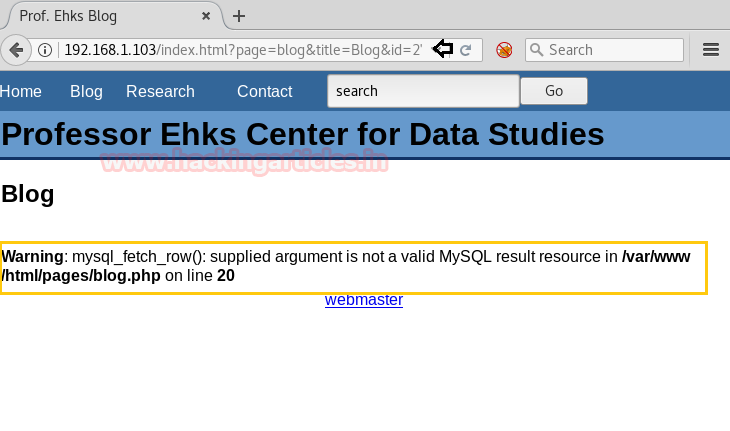Click the Professor Ehks Center heading
The image size is (730, 431).
303,134
